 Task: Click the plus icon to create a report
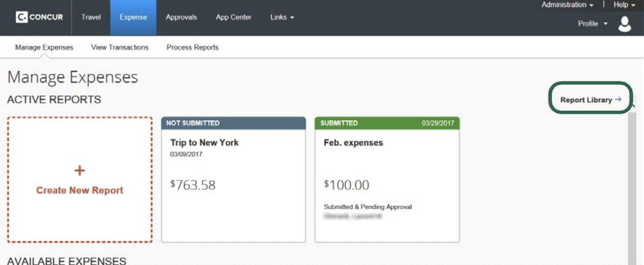(79, 170)
